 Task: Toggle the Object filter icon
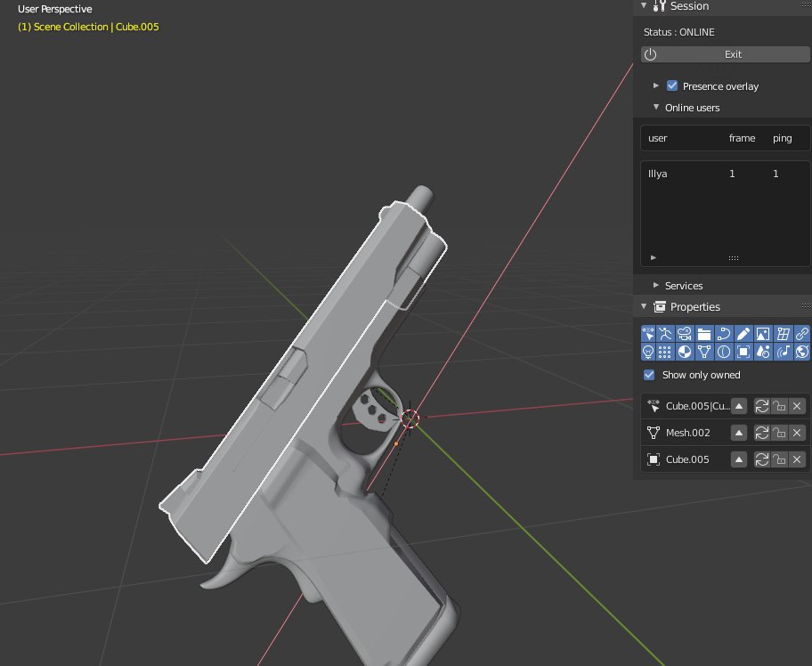click(743, 353)
